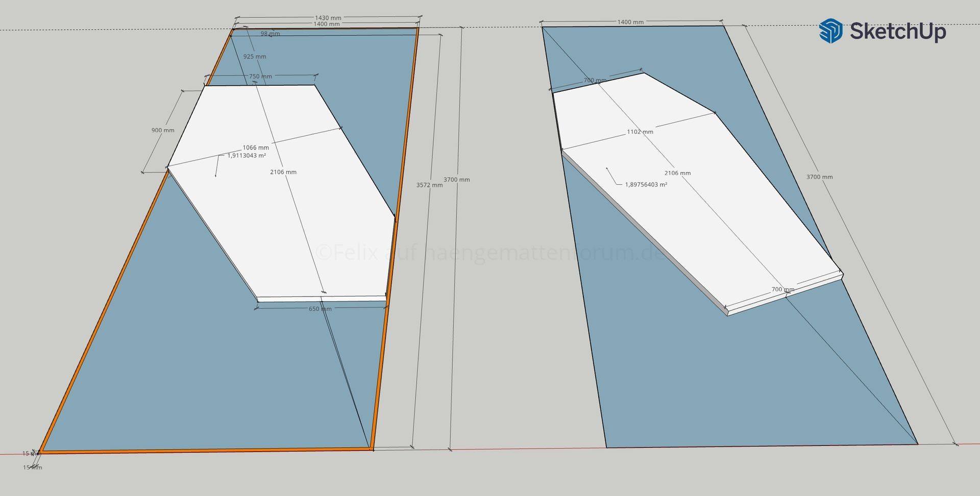
Task: Select the 1066 mm width dimension
Action: [255, 147]
